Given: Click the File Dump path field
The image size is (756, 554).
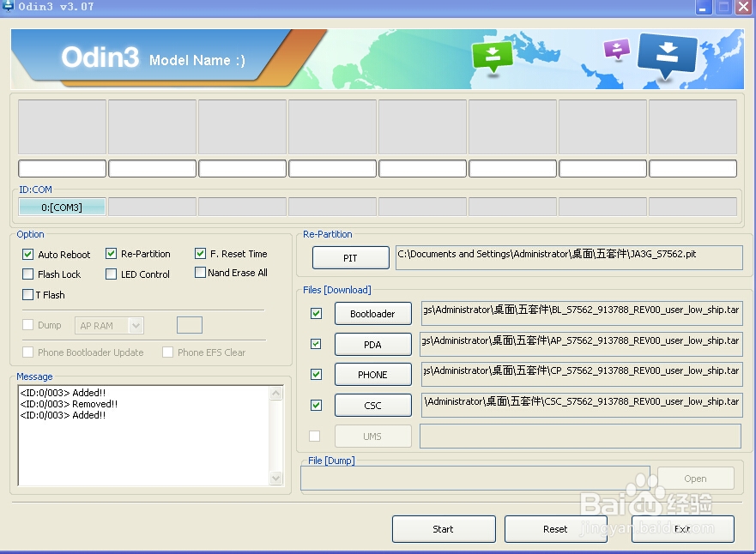Looking at the screenshot, I should (x=475, y=479).
